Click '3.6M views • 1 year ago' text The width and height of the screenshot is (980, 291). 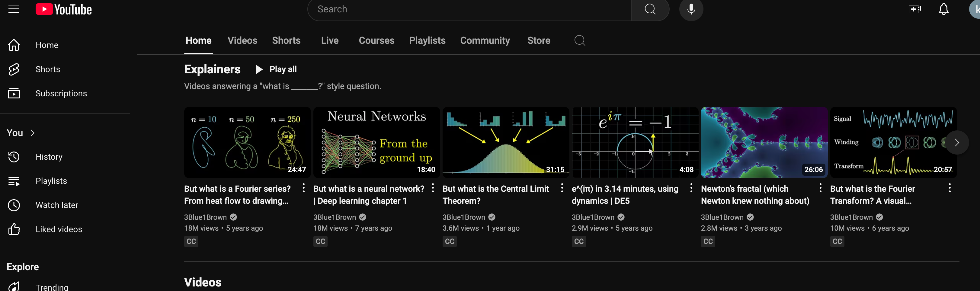coord(481,228)
